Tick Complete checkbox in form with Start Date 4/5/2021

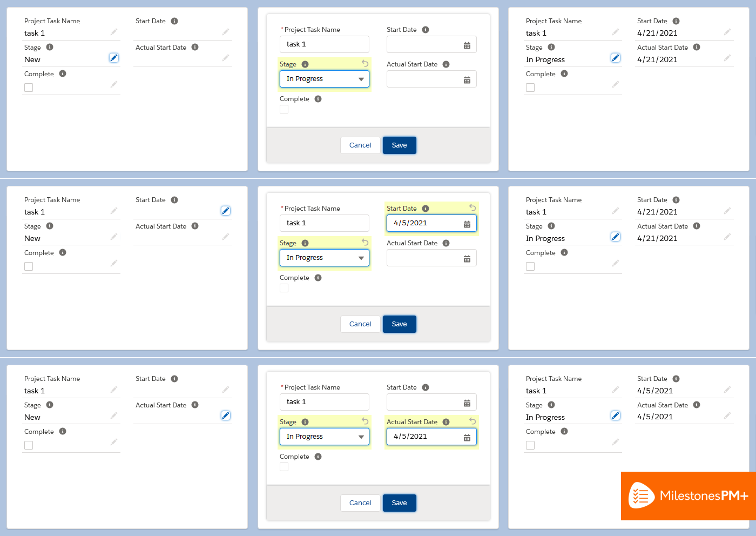pyautogui.click(x=284, y=288)
